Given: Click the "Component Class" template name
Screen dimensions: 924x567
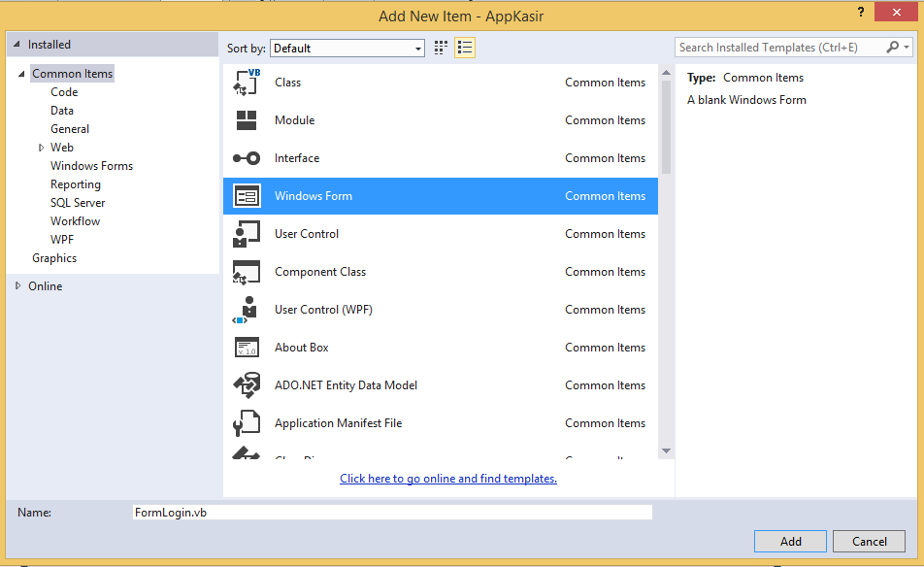Looking at the screenshot, I should (x=320, y=272).
